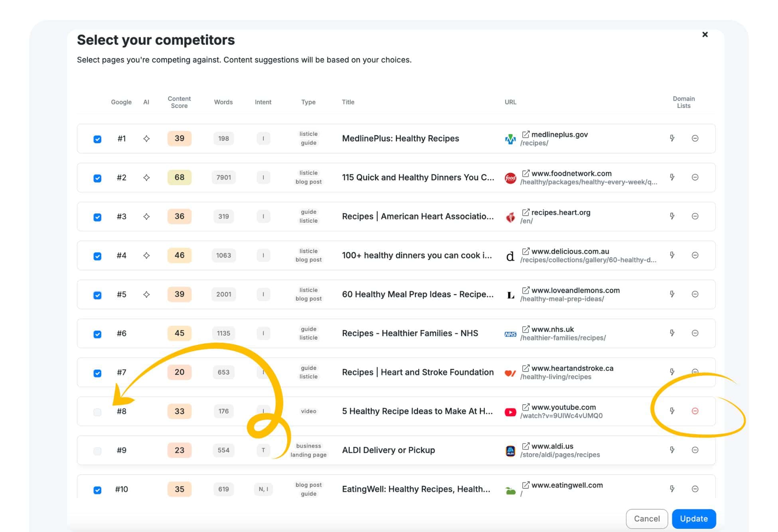Click the Intent column header

click(263, 102)
